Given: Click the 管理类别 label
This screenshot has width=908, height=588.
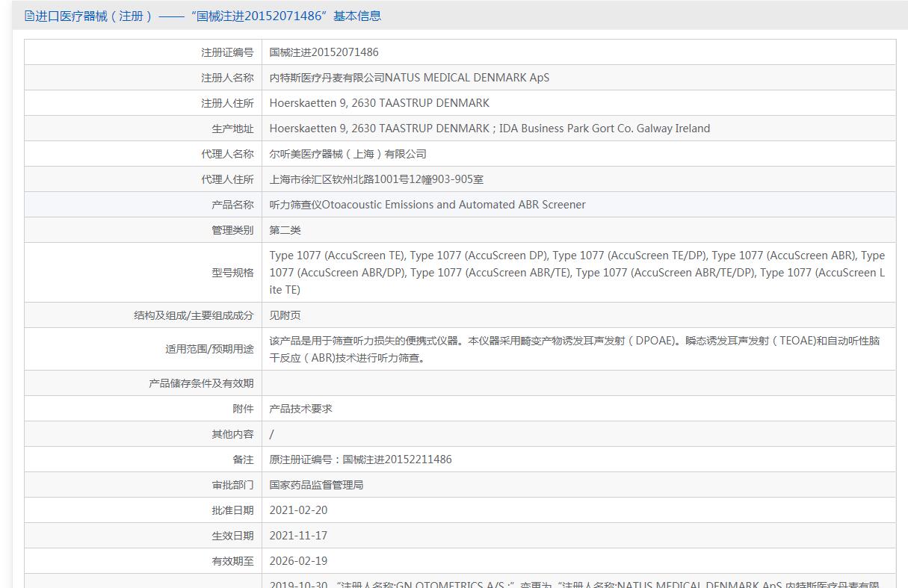Looking at the screenshot, I should (232, 230).
